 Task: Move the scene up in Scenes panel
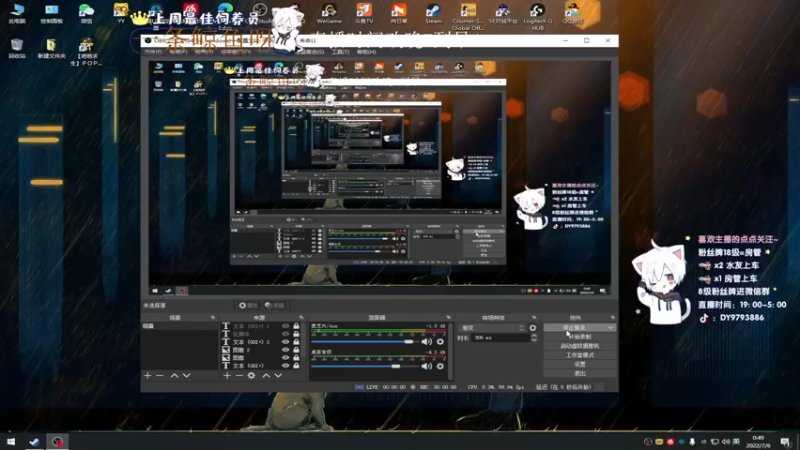tap(174, 376)
